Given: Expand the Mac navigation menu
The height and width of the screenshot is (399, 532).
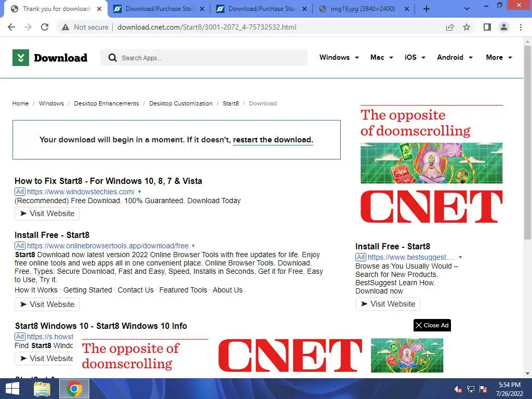Looking at the screenshot, I should 382,57.
